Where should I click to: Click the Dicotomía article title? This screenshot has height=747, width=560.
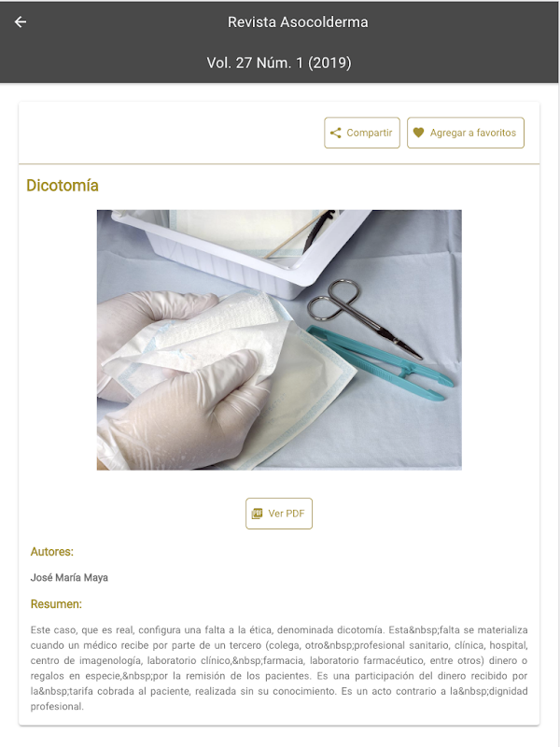point(63,185)
